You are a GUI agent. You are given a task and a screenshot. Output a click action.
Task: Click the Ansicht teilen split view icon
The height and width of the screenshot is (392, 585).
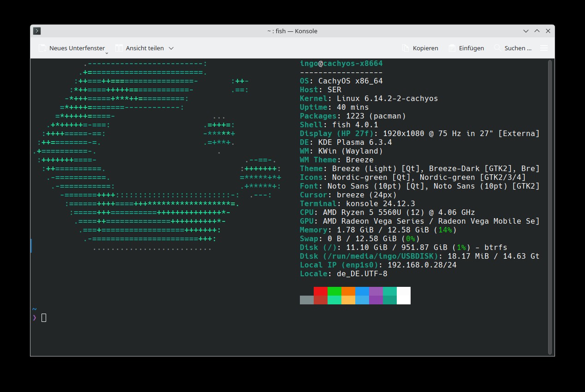click(119, 48)
